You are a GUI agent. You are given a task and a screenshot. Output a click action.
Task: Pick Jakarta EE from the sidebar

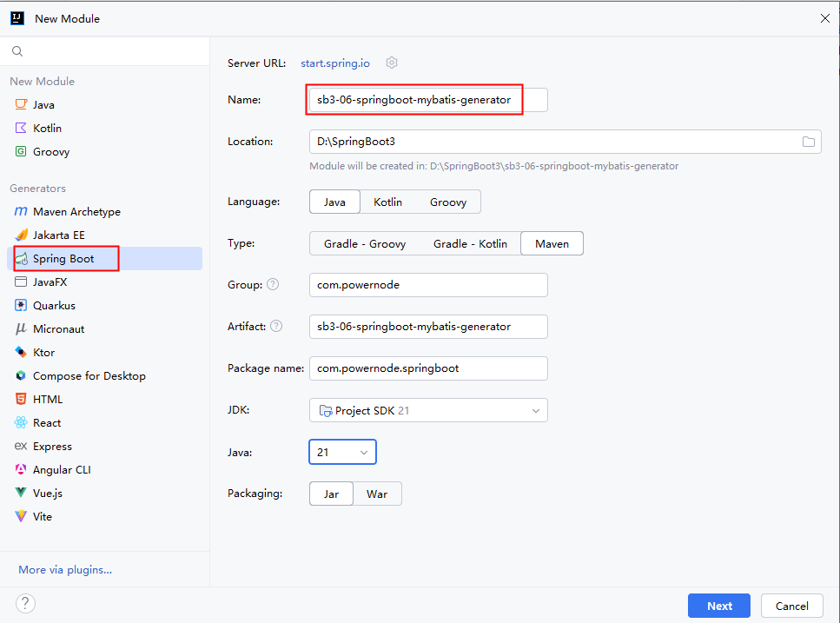pos(59,235)
